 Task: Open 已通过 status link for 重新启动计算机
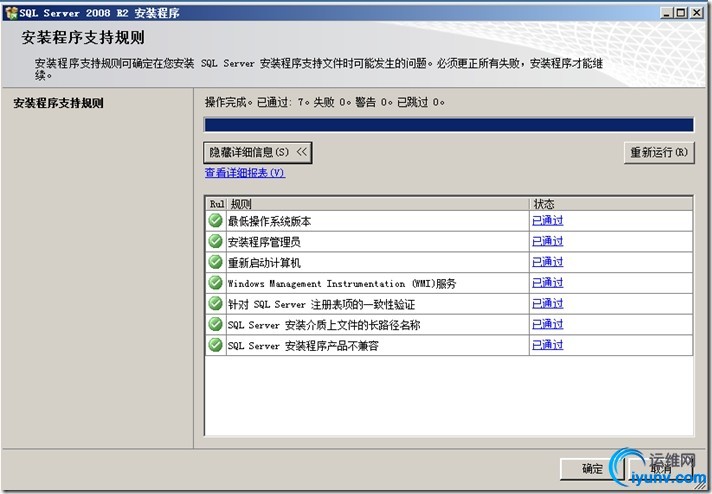[x=548, y=262]
